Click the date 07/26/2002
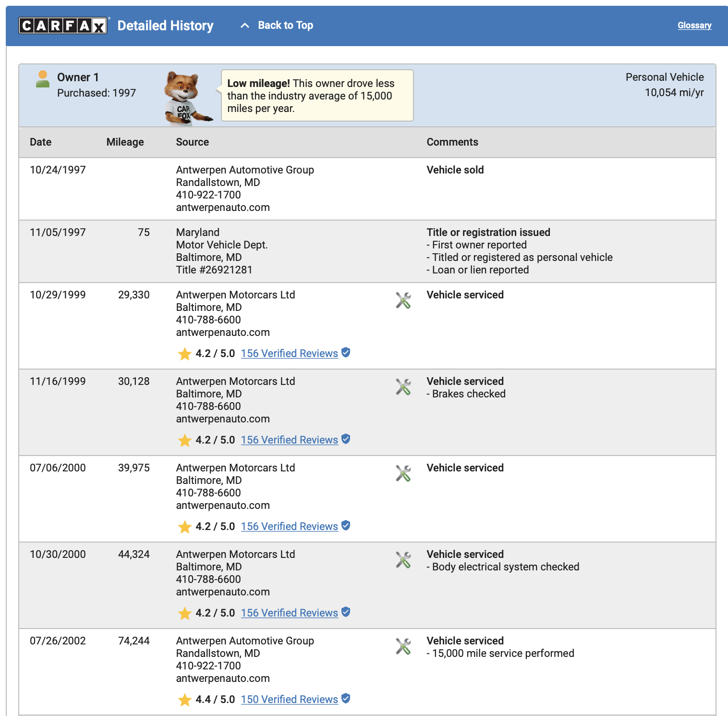Screen dimensions: 728x716 [58, 641]
